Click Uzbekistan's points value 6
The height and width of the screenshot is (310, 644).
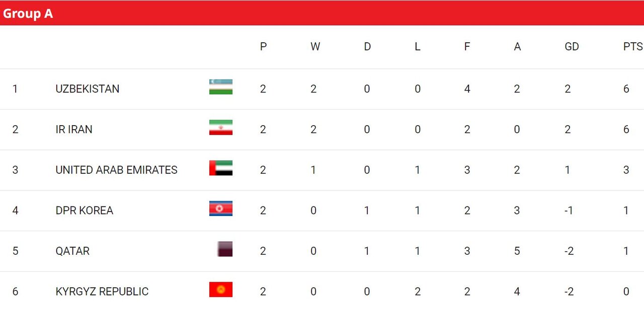[x=626, y=89]
